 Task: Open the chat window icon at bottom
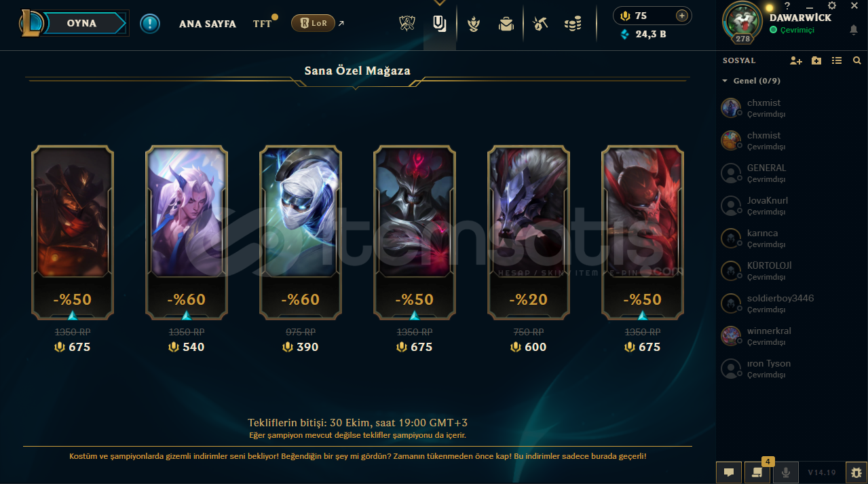point(729,472)
